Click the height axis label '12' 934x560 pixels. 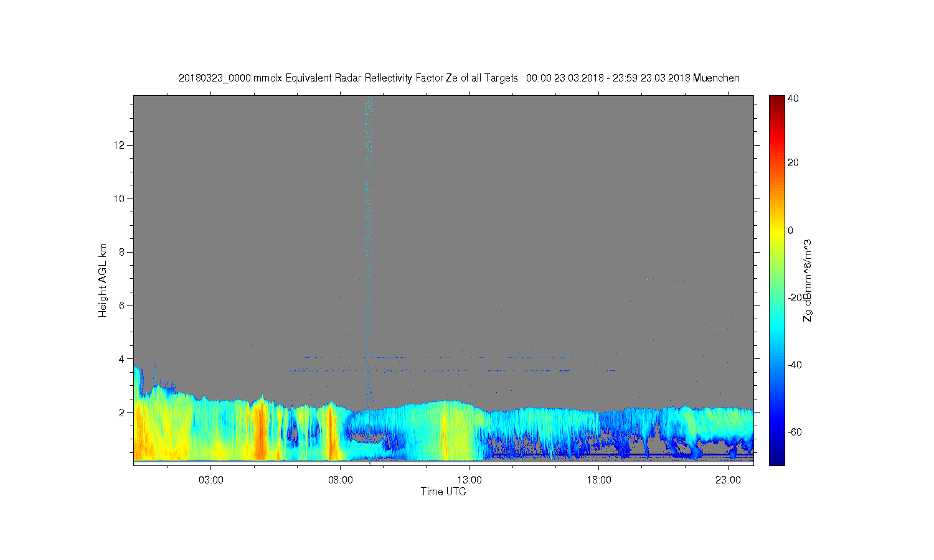[120, 145]
